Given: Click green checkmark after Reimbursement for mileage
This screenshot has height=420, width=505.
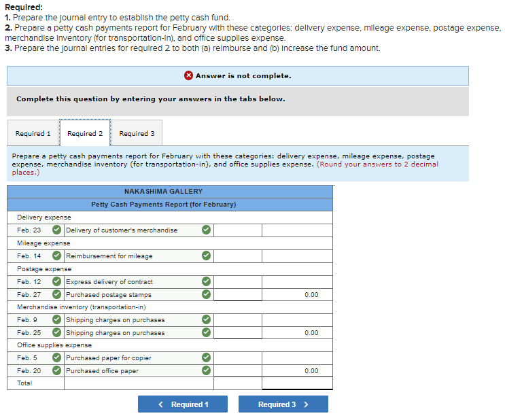Looking at the screenshot, I should (206, 256).
